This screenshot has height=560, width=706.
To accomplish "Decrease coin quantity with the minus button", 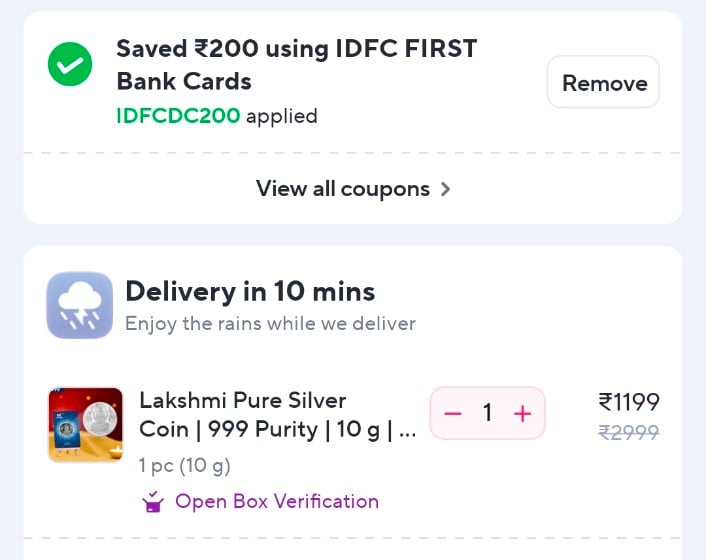I will pos(453,413).
